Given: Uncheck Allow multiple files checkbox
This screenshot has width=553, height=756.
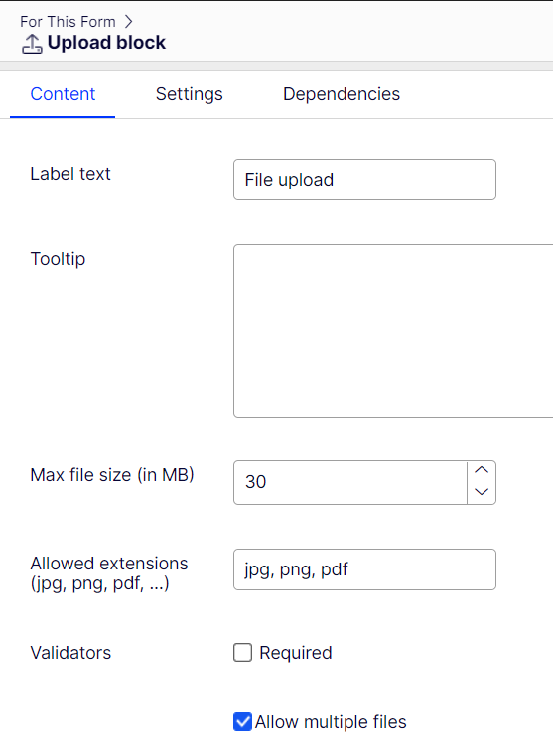Looking at the screenshot, I should 242,721.
